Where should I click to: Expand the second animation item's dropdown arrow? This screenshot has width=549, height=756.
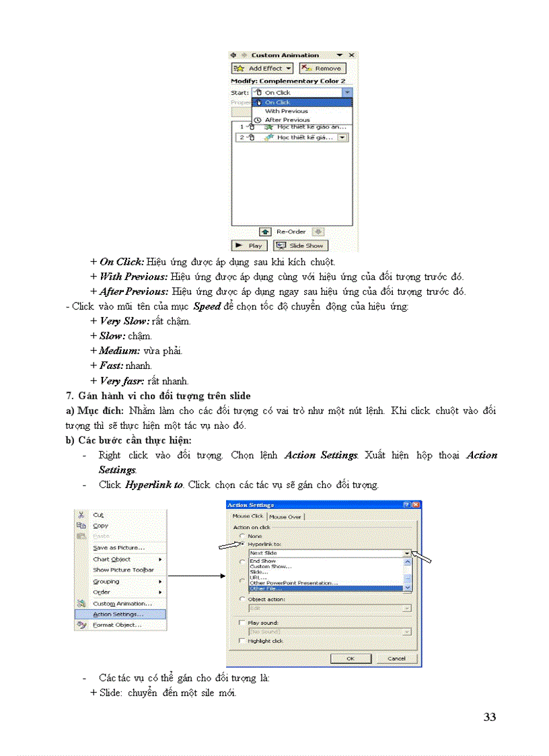342,137
